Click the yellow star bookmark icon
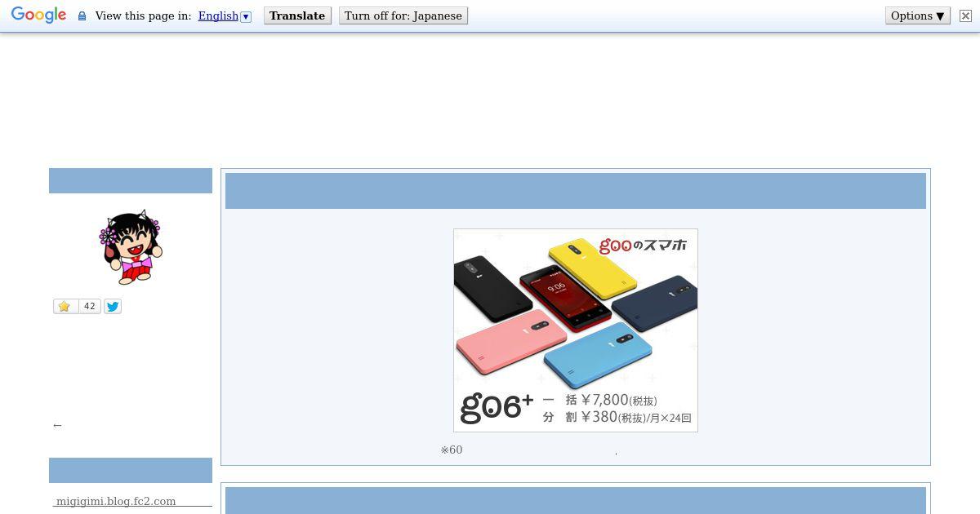Viewport: 980px width, 514px height. coord(65,307)
